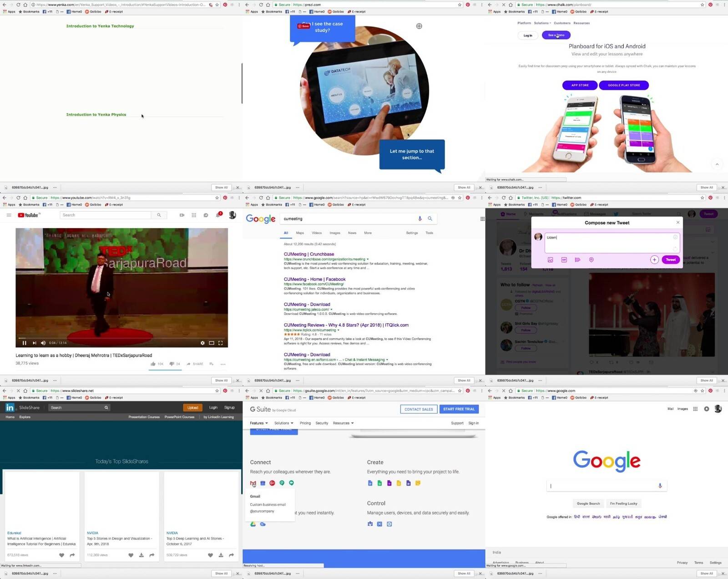Add another Tweet with the plus button

coord(654,260)
